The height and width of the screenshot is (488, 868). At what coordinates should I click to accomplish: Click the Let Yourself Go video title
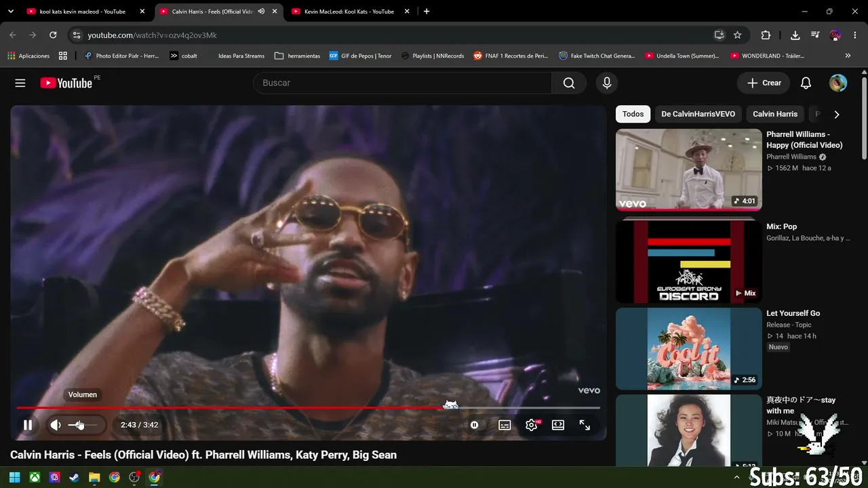click(793, 313)
